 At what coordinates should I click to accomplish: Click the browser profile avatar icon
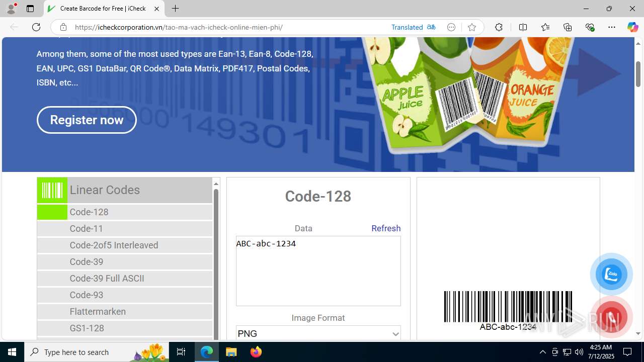11,9
